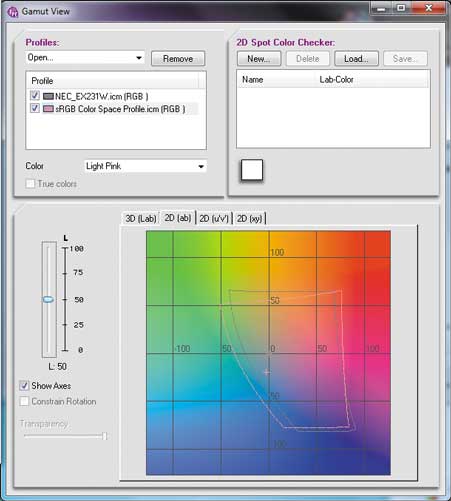Open the profiles Open... dropdown
451x501 pixels.
tap(85, 58)
